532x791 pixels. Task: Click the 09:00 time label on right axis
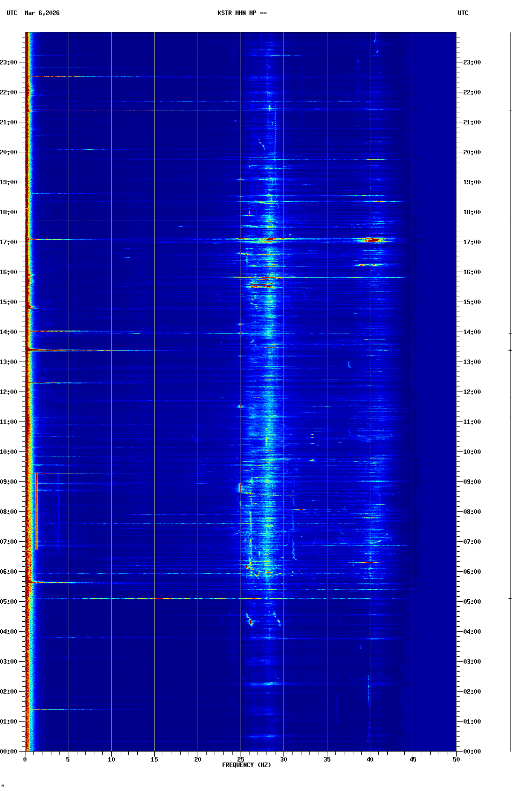[472, 482]
